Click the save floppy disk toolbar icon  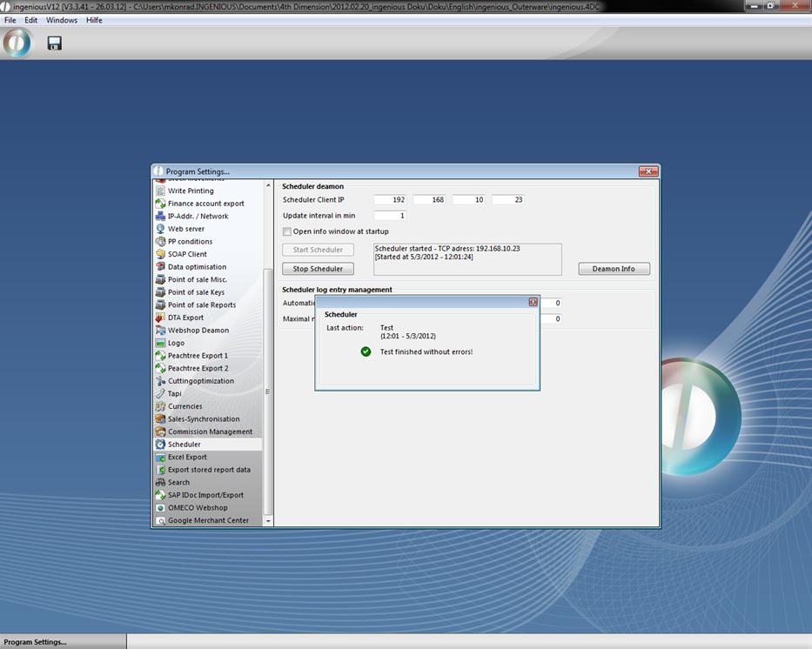click(x=54, y=43)
